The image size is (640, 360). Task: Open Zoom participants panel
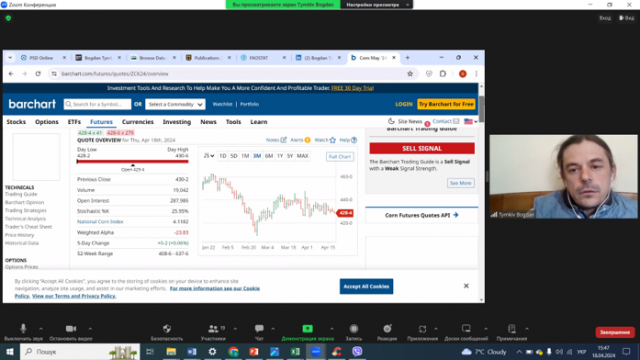[213, 329]
